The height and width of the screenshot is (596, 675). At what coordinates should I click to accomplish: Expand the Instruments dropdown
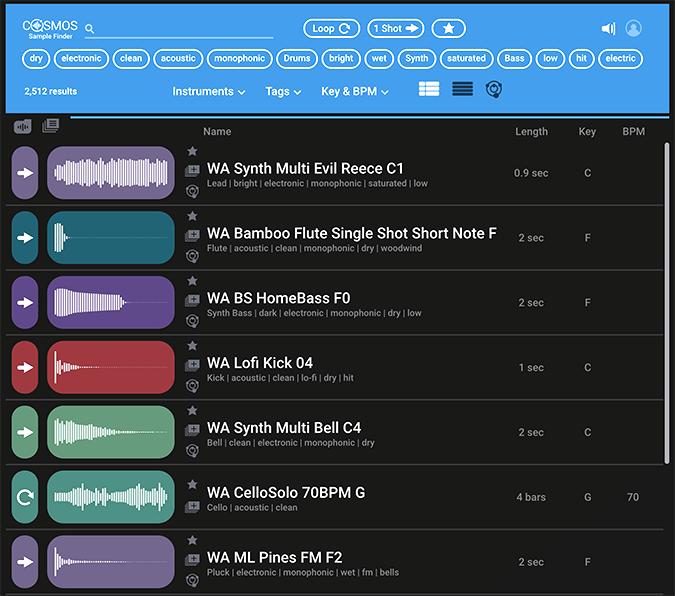[x=209, y=92]
